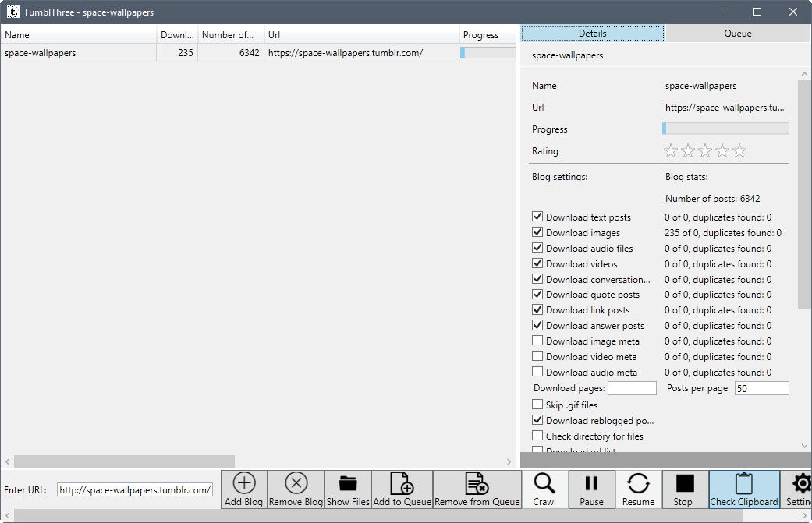
Task: Enable Download image meta
Action: pyautogui.click(x=537, y=341)
